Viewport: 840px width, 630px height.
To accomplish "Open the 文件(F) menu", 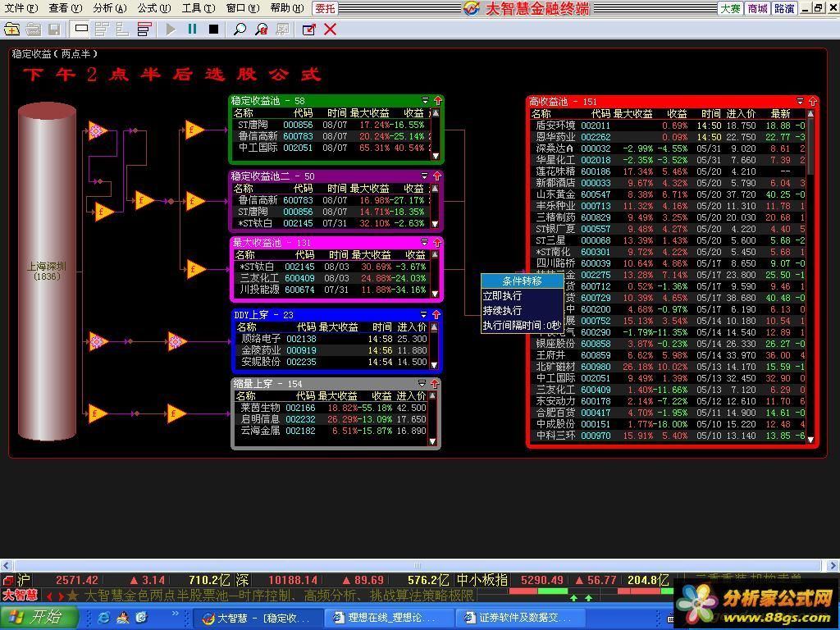I will (x=21, y=8).
